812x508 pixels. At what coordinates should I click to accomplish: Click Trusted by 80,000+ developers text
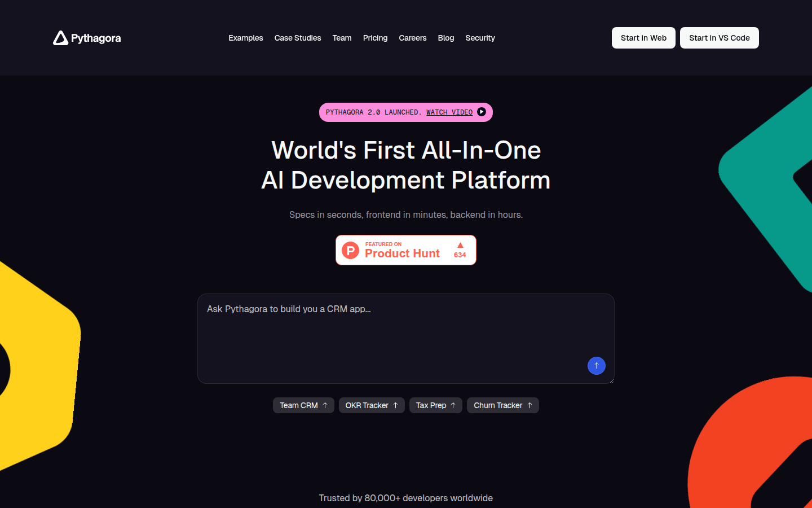(406, 498)
